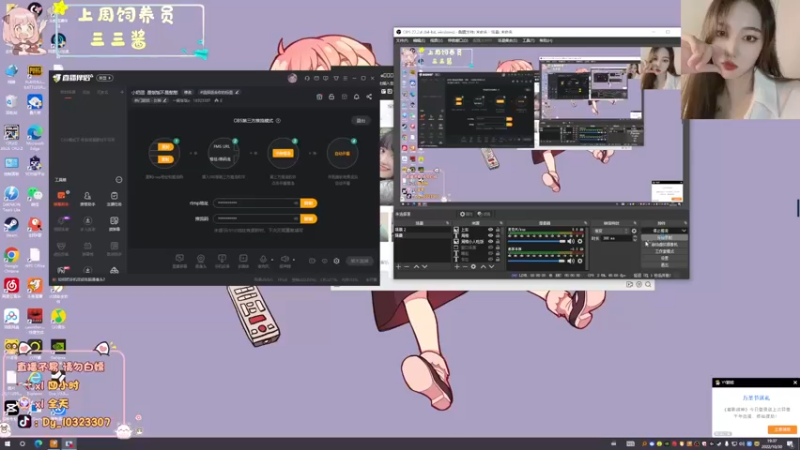Copy the rtmp address with the orange button
800x450 pixels.
(x=309, y=203)
